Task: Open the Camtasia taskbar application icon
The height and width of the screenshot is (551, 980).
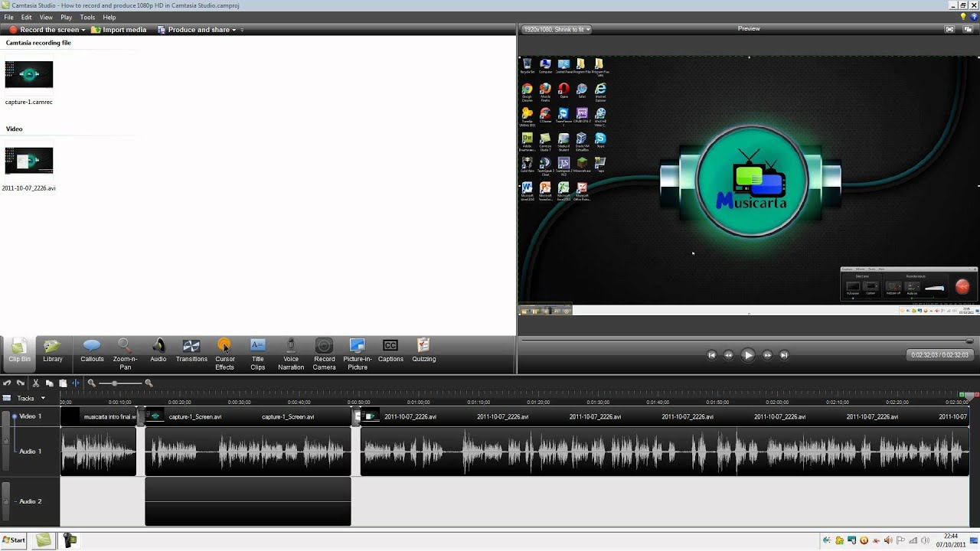Action: click(x=44, y=540)
